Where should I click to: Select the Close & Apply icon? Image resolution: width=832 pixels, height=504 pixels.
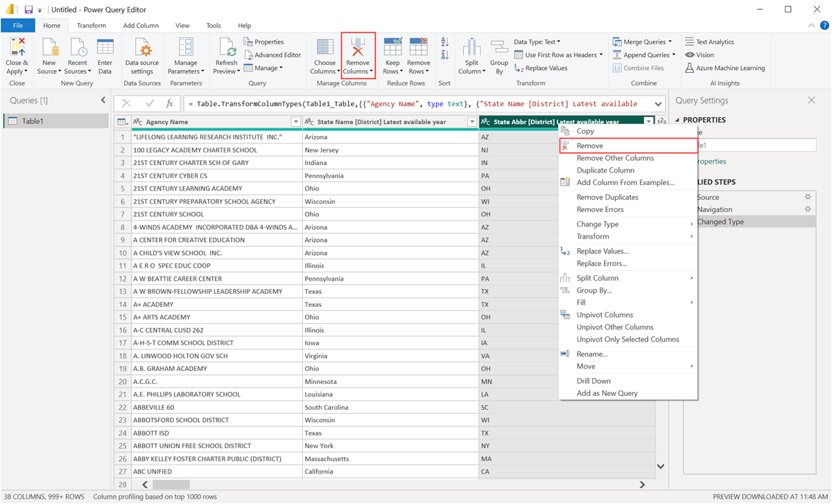pos(17,55)
